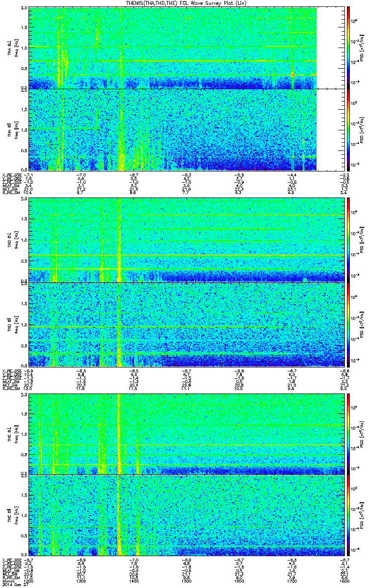Click the 1.5 frequency tick of THE BL panel
This screenshot has height=588, width=368.
click(x=24, y=414)
